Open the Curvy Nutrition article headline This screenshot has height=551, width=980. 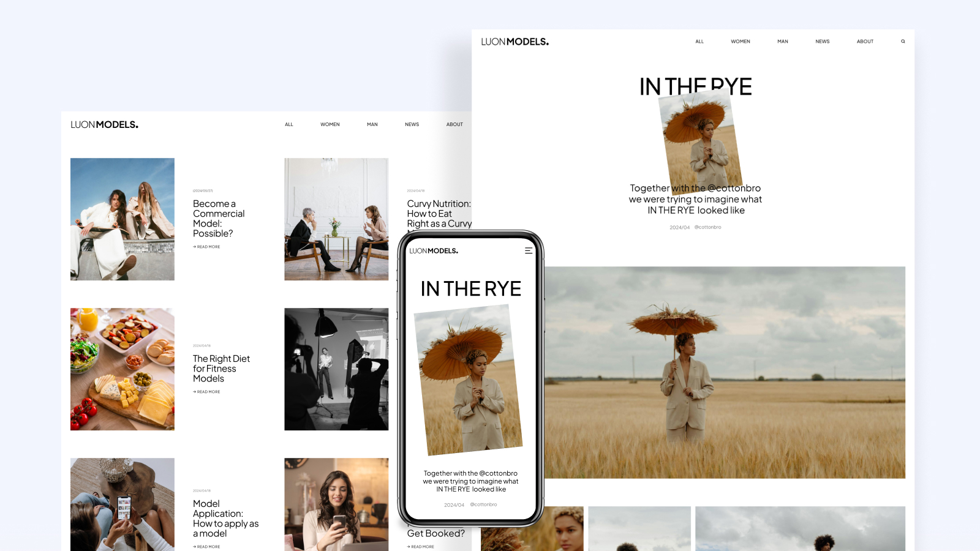coord(439,214)
